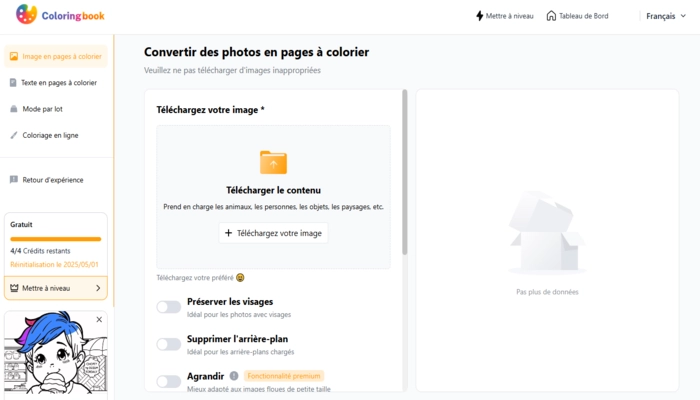Click the Téléchargez votre image button
The height and width of the screenshot is (400, 700).
coord(273,233)
